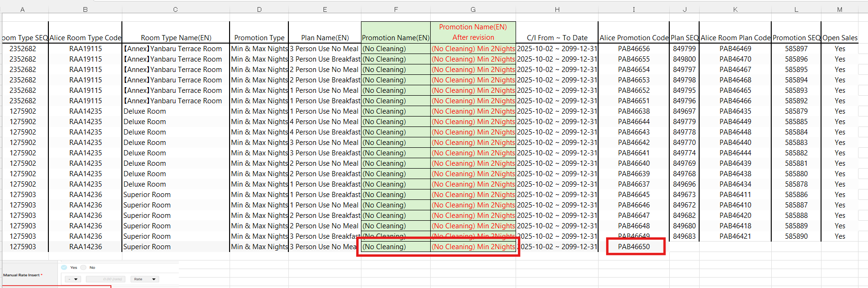Image resolution: width=868 pixels, height=288 pixels.
Task: Click 4 Person Use No Meal plan cell
Action: (x=325, y=122)
